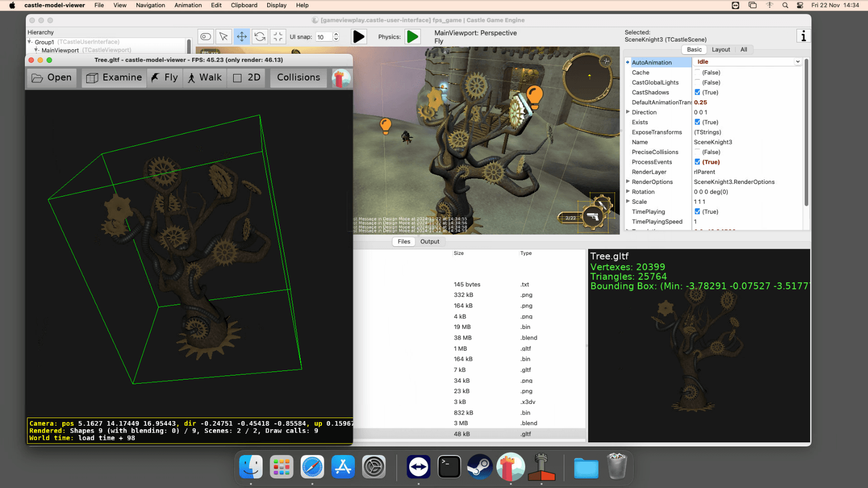Viewport: 868px width, 488px height.
Task: Expand the Direction property
Action: click(x=628, y=112)
